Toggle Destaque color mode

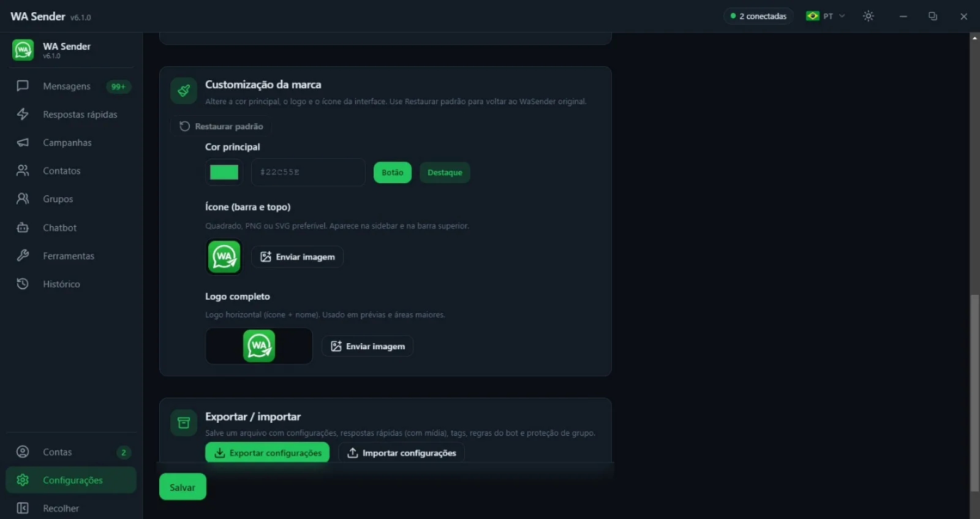coord(445,172)
